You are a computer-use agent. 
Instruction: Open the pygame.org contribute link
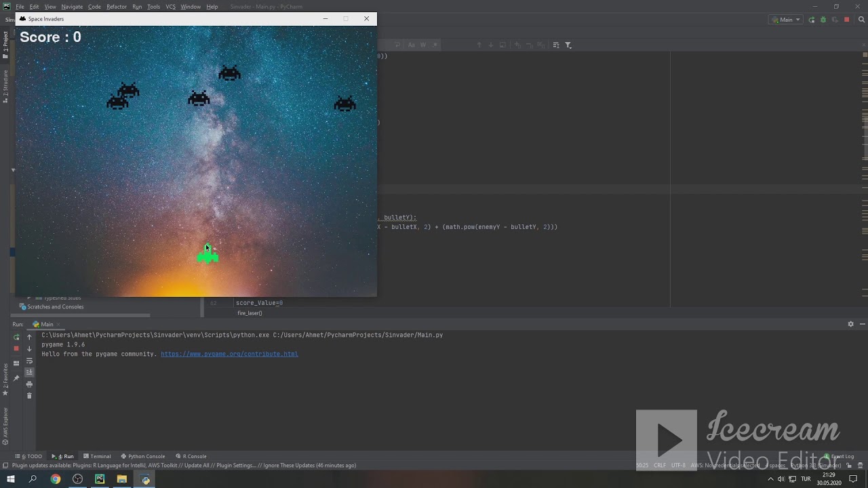229,354
